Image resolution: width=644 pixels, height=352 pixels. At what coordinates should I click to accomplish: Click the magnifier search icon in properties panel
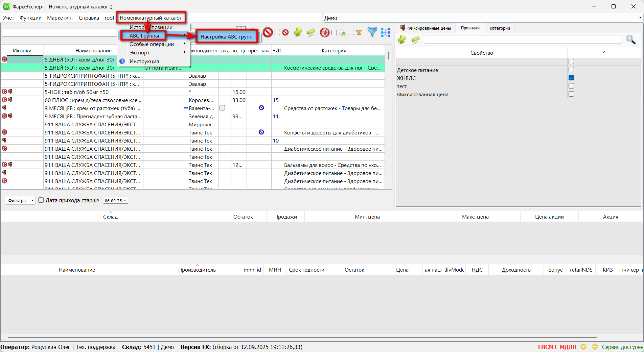click(x=630, y=40)
